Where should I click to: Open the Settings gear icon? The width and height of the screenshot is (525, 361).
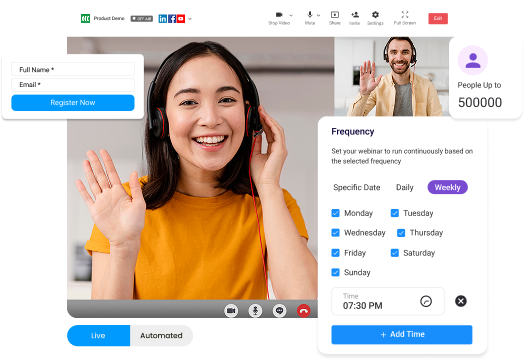click(x=375, y=15)
